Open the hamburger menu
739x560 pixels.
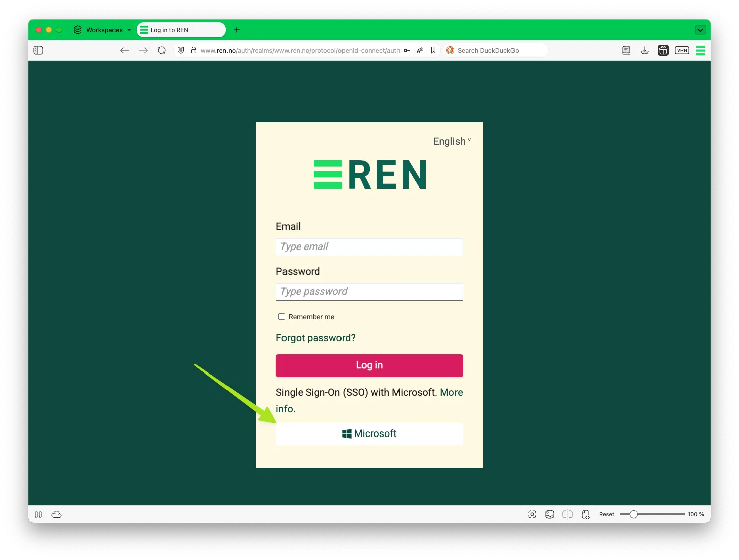click(x=701, y=50)
